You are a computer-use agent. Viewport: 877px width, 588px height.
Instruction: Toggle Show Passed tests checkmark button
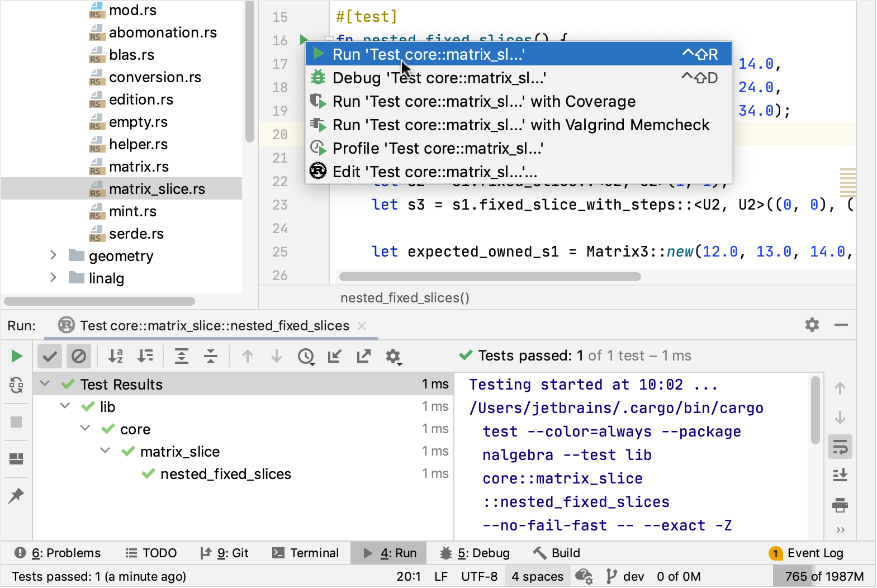pyautogui.click(x=50, y=356)
